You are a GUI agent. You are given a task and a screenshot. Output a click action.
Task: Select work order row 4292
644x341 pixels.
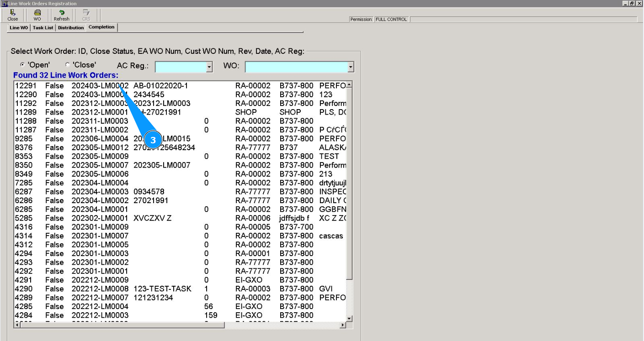180,271
